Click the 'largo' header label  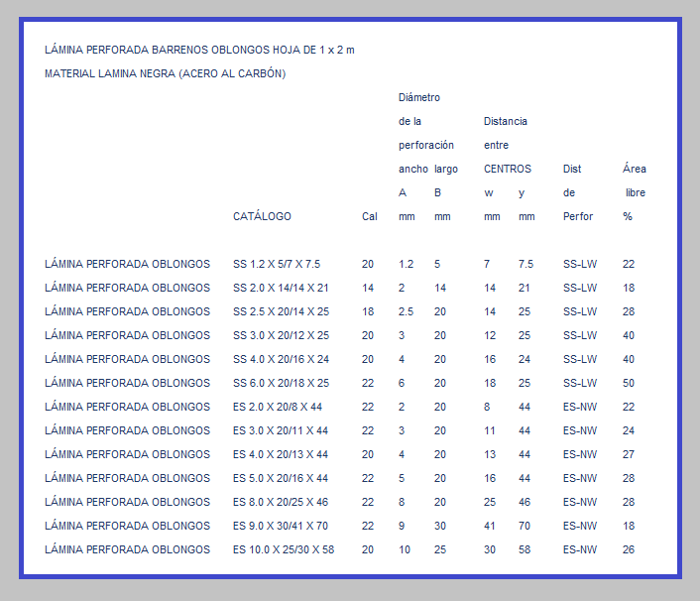click(x=446, y=170)
